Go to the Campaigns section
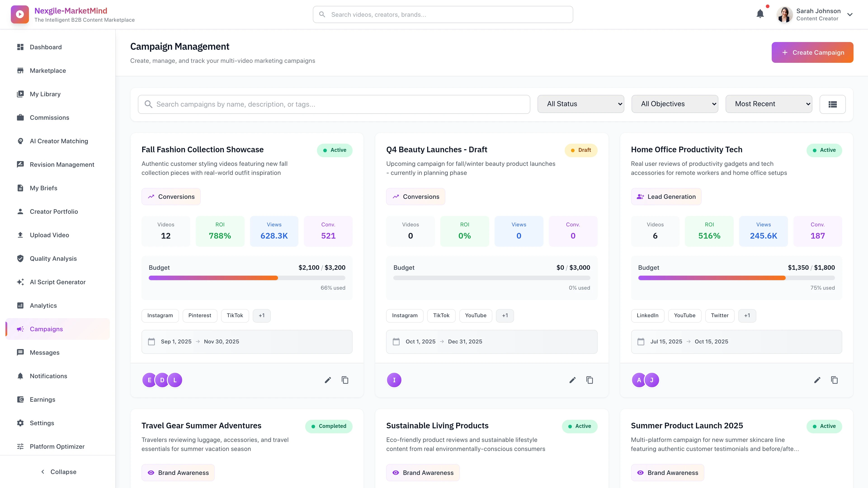The image size is (868, 488). pyautogui.click(x=46, y=329)
